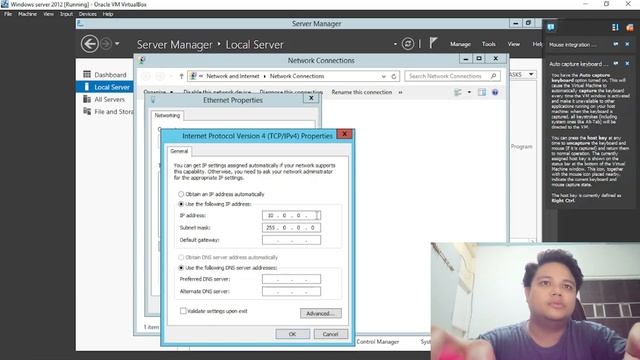Click the blue icon atop the notification panel

coord(615,27)
